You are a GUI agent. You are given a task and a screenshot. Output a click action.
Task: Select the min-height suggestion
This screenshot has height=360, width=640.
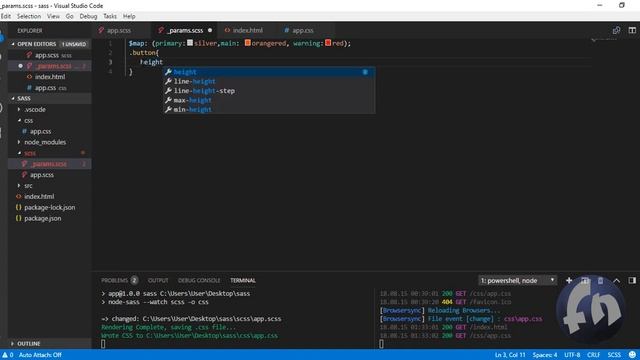click(x=269, y=109)
